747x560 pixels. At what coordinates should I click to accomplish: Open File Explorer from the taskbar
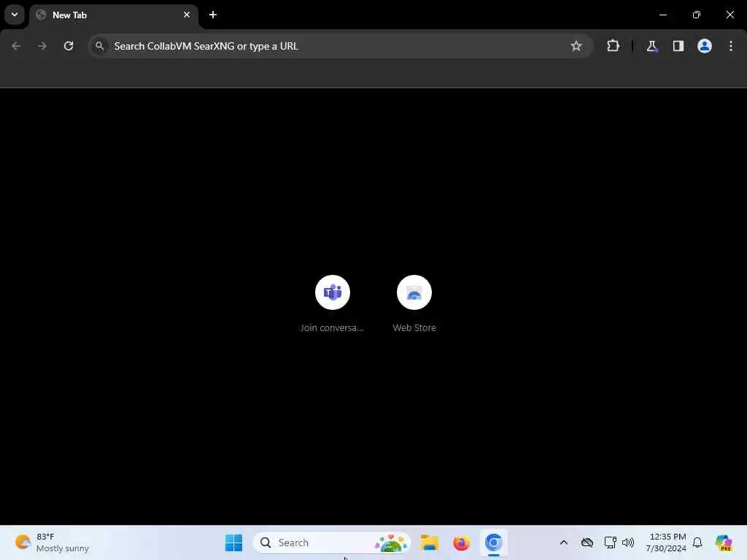429,542
